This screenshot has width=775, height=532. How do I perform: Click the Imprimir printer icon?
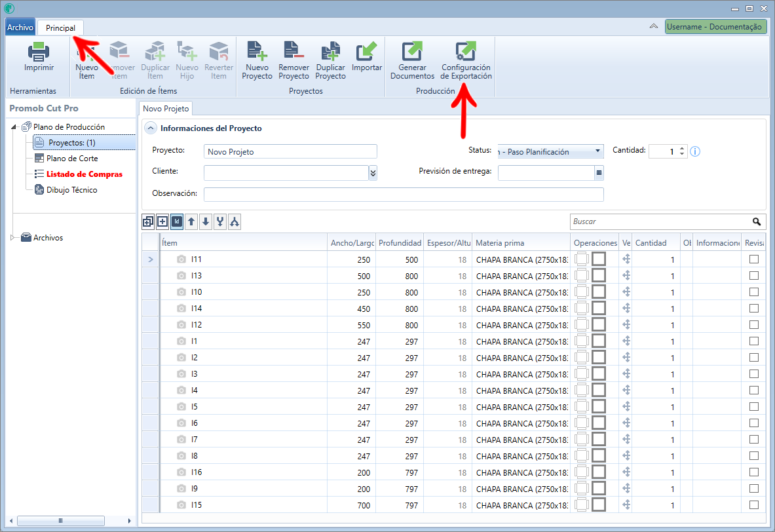tap(39, 52)
